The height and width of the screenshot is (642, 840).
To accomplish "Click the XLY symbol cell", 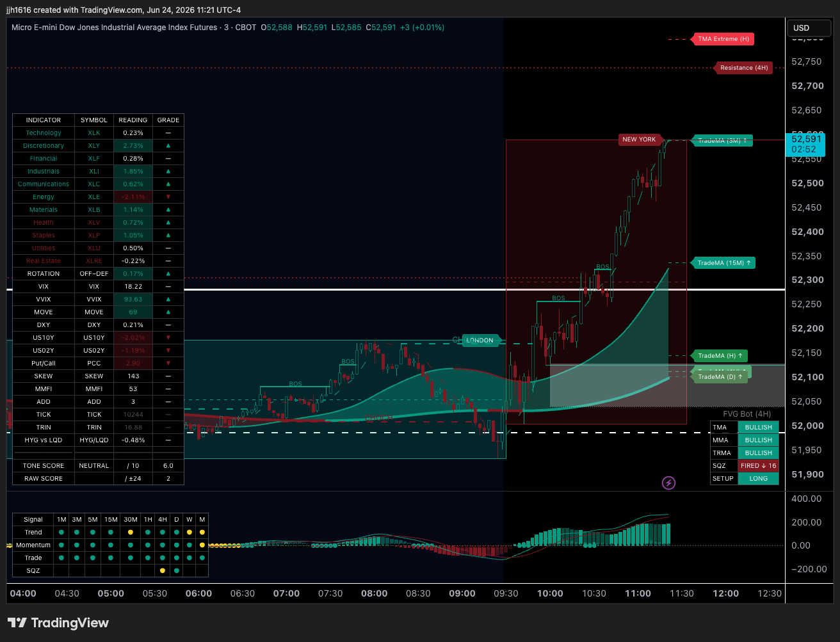I will click(94, 146).
